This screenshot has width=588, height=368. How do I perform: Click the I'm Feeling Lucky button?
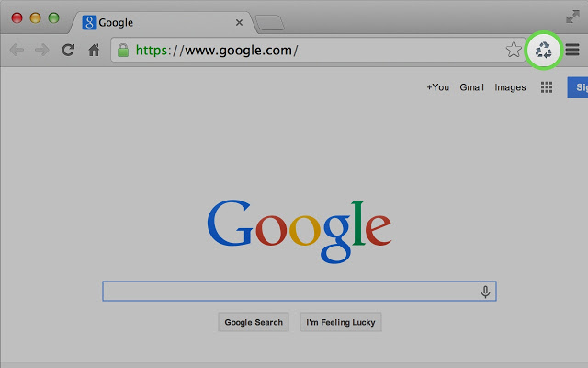[341, 322]
